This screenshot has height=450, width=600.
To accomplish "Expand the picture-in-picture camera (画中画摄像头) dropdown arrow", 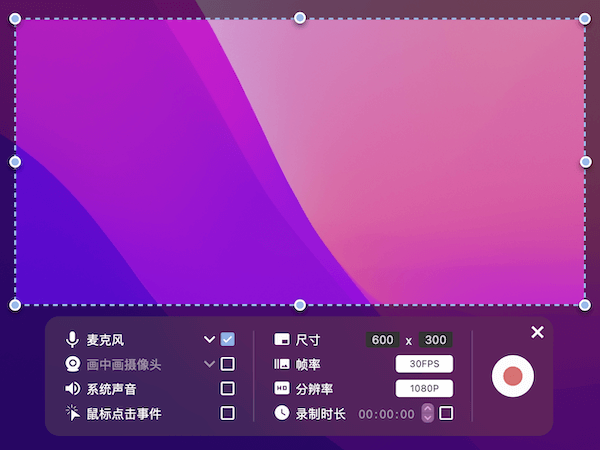I will [x=209, y=364].
